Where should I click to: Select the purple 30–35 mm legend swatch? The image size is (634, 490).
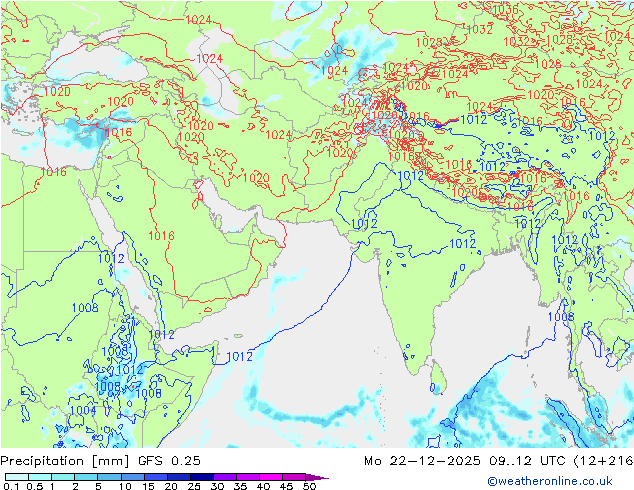click(x=225, y=477)
